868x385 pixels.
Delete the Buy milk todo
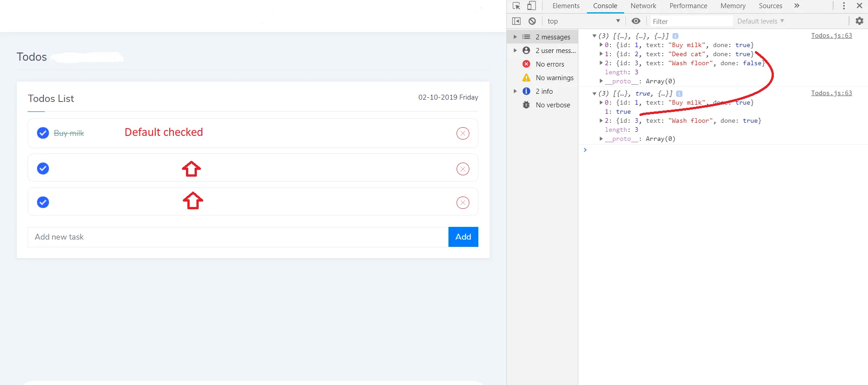click(463, 133)
